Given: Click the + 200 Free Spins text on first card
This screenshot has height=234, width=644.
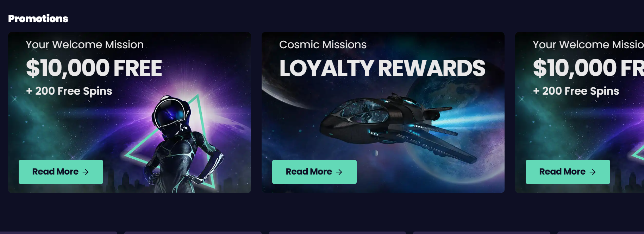Looking at the screenshot, I should [x=69, y=91].
